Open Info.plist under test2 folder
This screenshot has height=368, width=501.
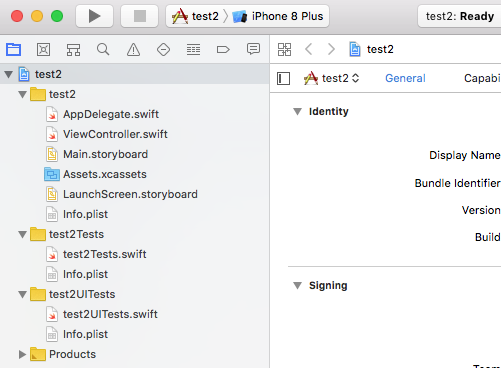point(135,214)
